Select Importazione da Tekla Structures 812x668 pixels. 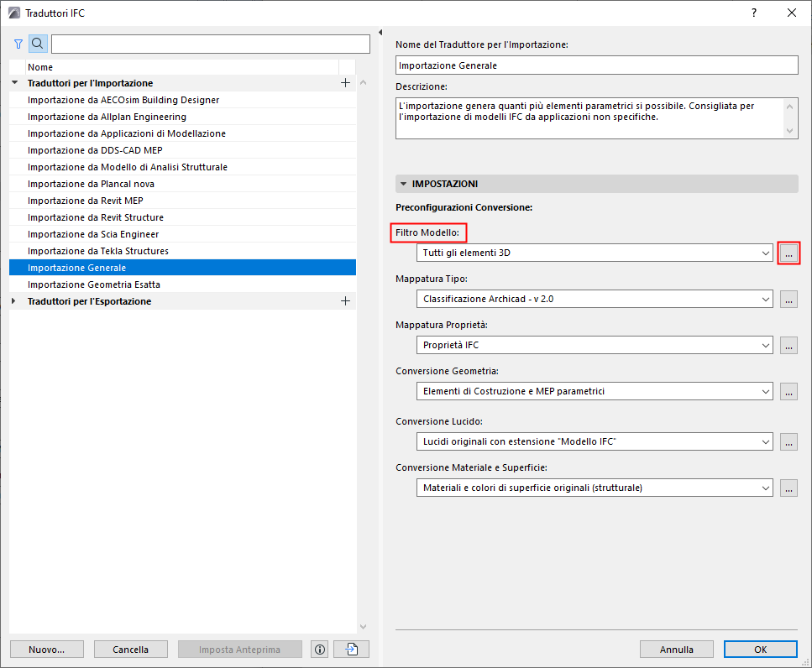[x=182, y=251]
